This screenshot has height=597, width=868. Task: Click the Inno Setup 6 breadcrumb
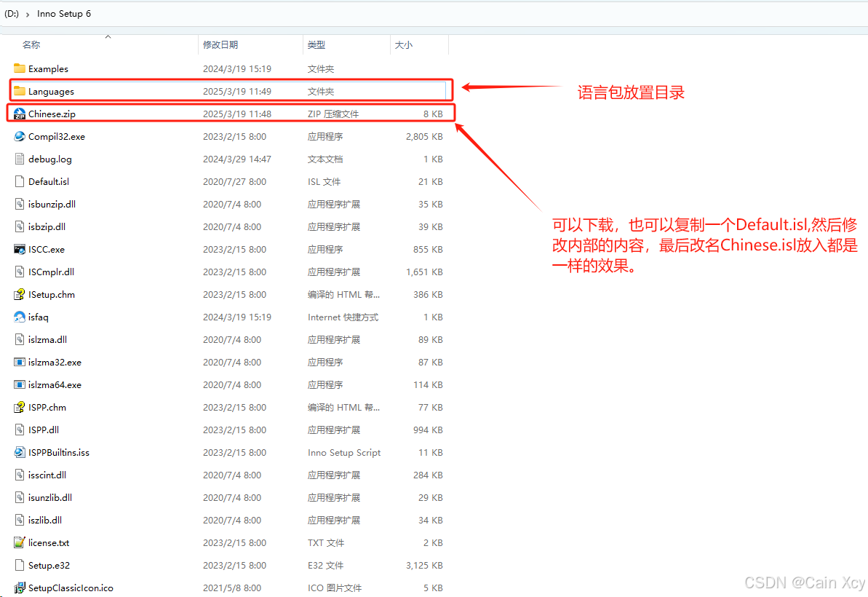[x=63, y=14]
